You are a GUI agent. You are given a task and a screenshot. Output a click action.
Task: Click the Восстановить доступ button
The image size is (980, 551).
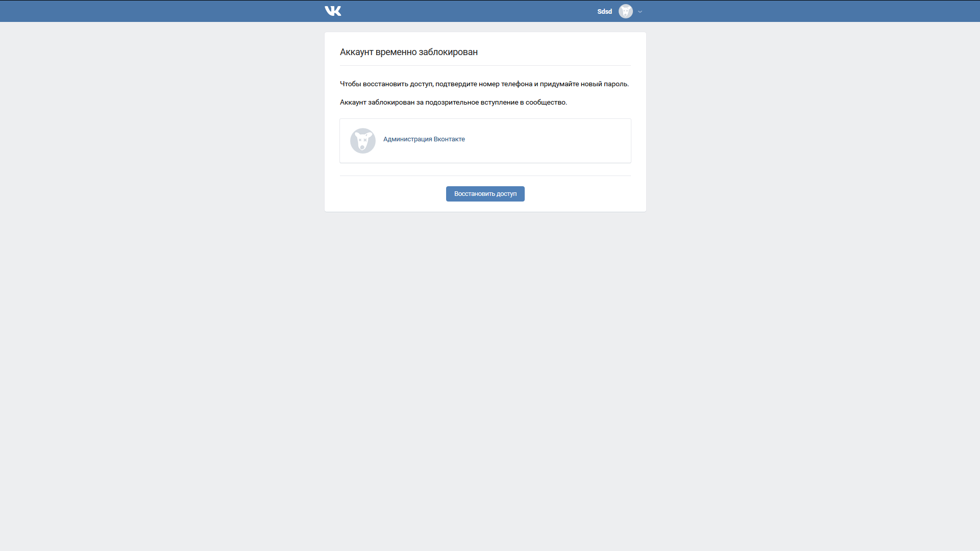tap(484, 194)
